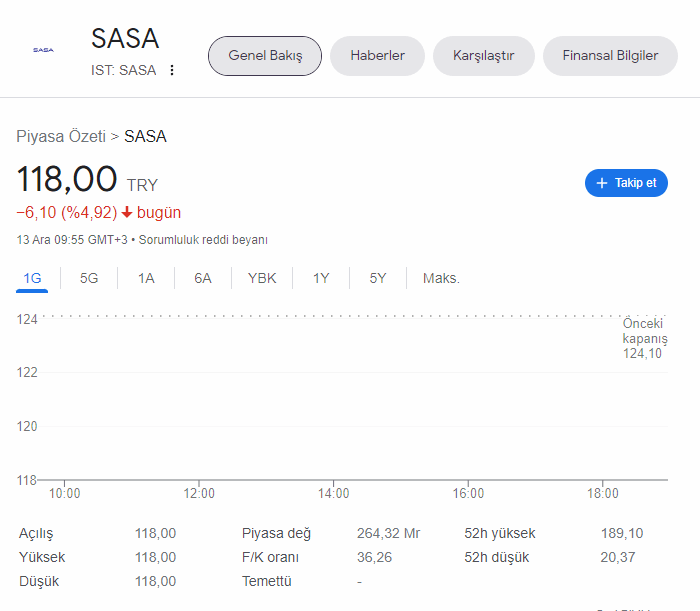
Task: Select the Maks. chart range
Action: coord(441,278)
